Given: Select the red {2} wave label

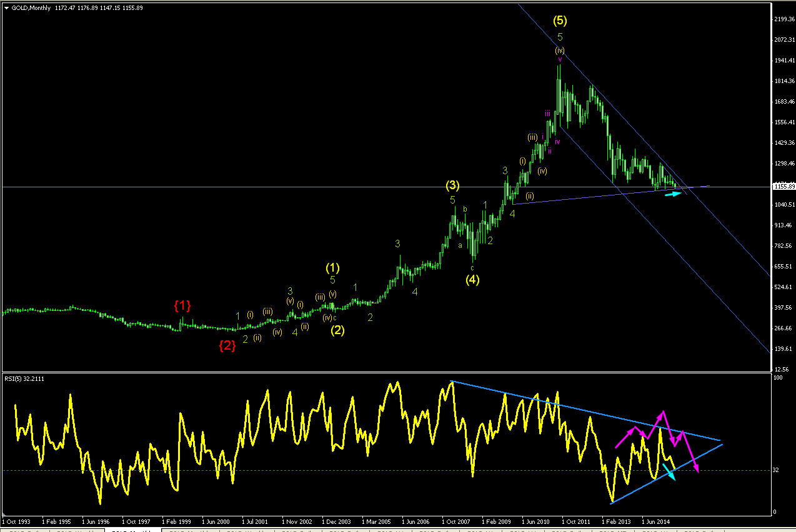Looking at the screenshot, I should coord(227,345).
